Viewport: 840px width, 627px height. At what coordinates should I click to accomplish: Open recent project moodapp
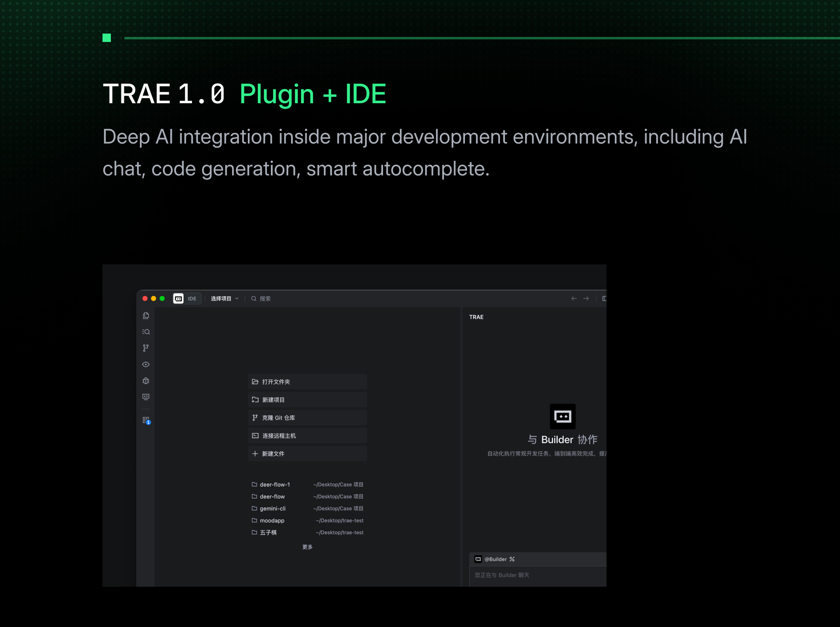pyautogui.click(x=307, y=520)
